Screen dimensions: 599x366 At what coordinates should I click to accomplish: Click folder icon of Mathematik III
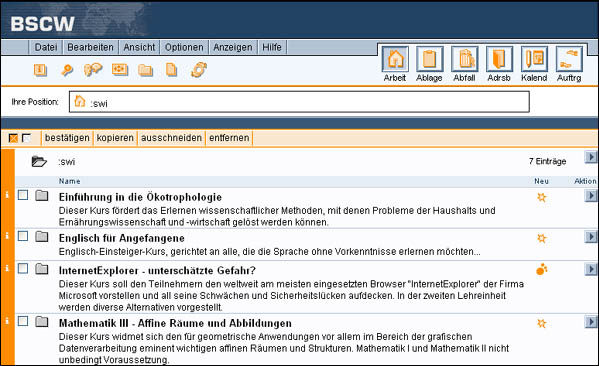tap(42, 322)
